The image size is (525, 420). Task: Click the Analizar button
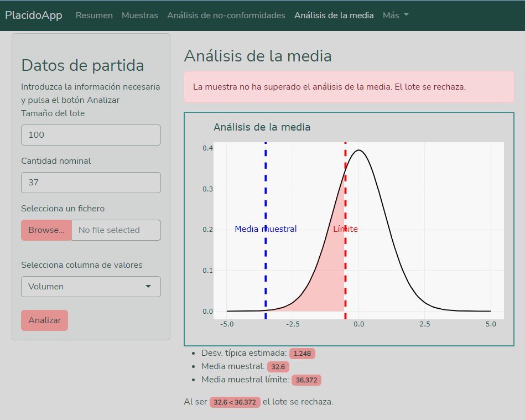(x=44, y=320)
